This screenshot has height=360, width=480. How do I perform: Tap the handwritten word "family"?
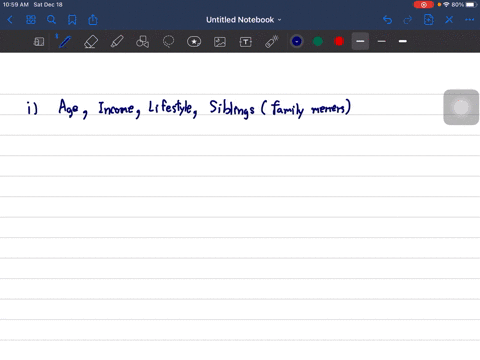tap(287, 109)
